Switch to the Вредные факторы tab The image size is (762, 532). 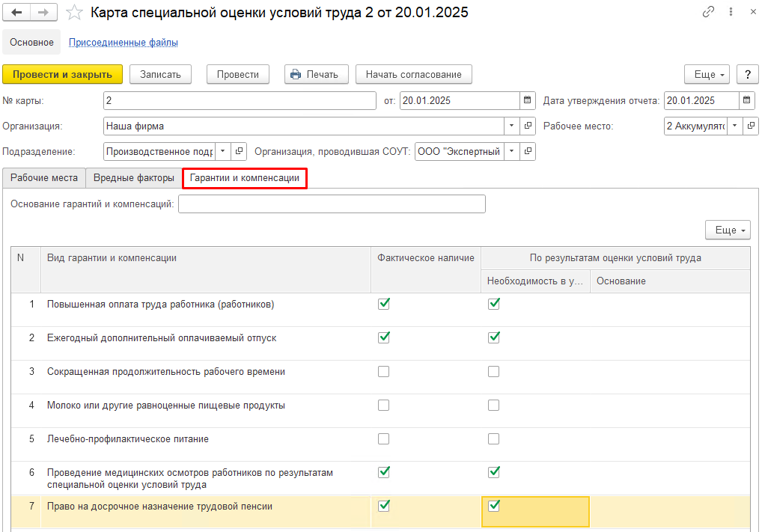pyautogui.click(x=134, y=178)
